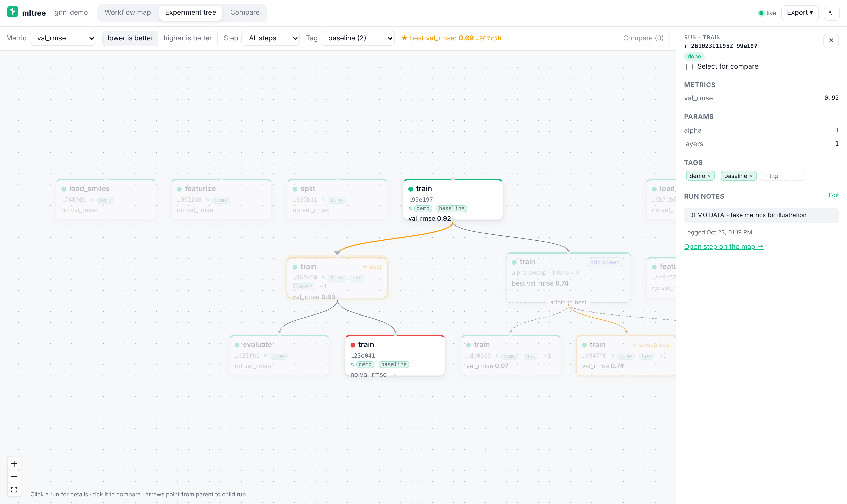Screen dimensions: 847x504
Task: Click the live status indicator
Action: click(x=767, y=13)
